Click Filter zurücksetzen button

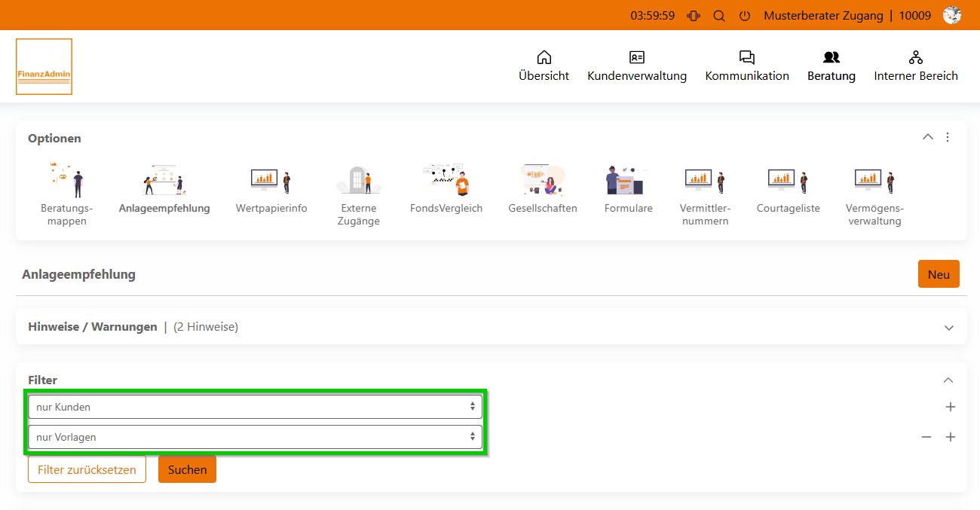pos(87,469)
